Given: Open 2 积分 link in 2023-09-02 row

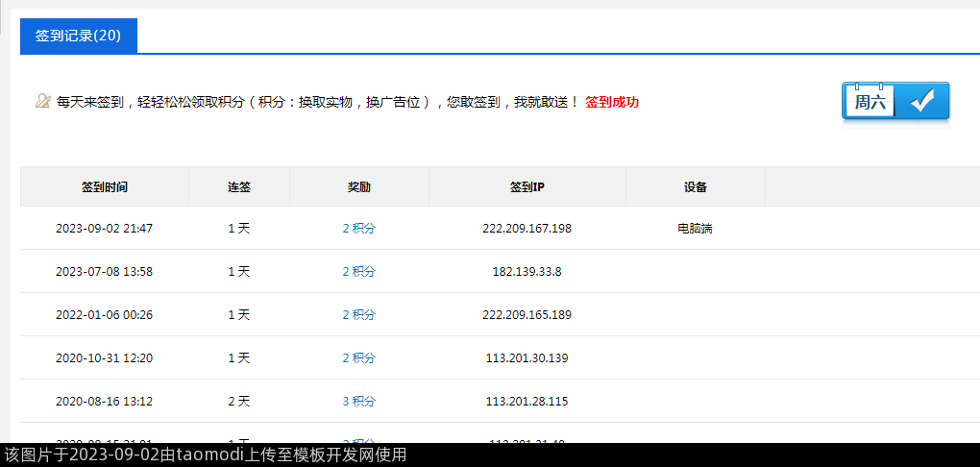Looking at the screenshot, I should 359,229.
